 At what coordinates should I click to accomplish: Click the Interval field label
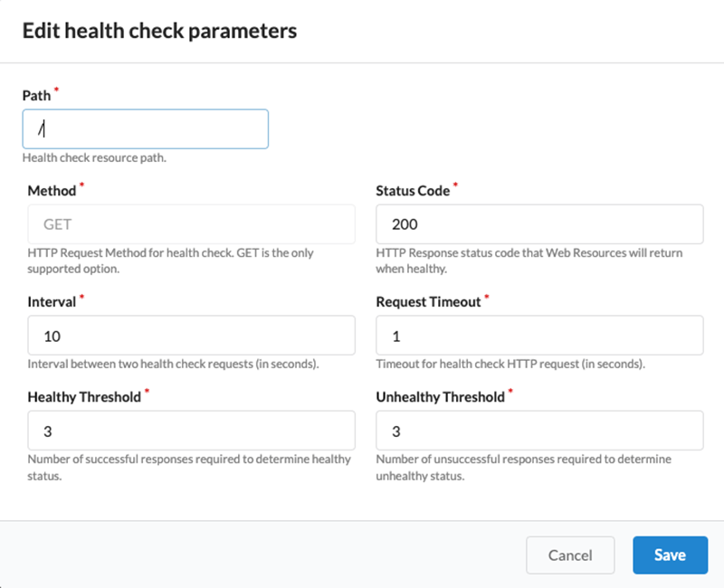[x=52, y=302]
